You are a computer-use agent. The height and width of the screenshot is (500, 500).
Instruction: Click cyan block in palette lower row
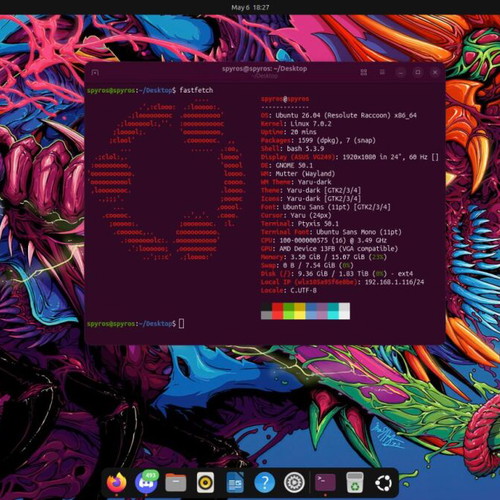click(x=333, y=315)
